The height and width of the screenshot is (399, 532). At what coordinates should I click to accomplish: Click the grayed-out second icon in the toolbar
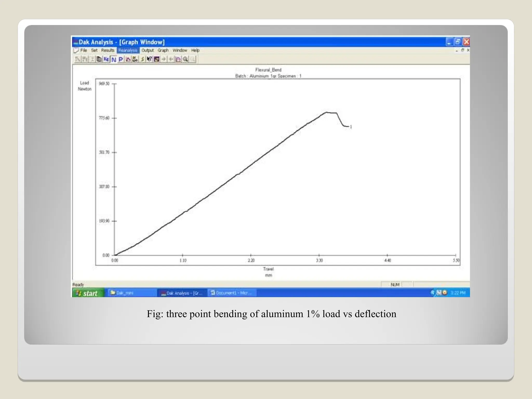point(85,59)
